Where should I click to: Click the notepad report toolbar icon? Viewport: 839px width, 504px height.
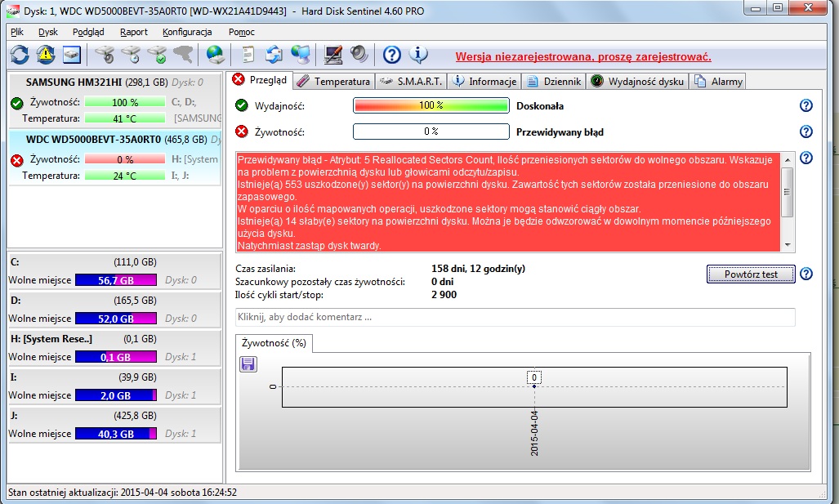pyautogui.click(x=248, y=55)
